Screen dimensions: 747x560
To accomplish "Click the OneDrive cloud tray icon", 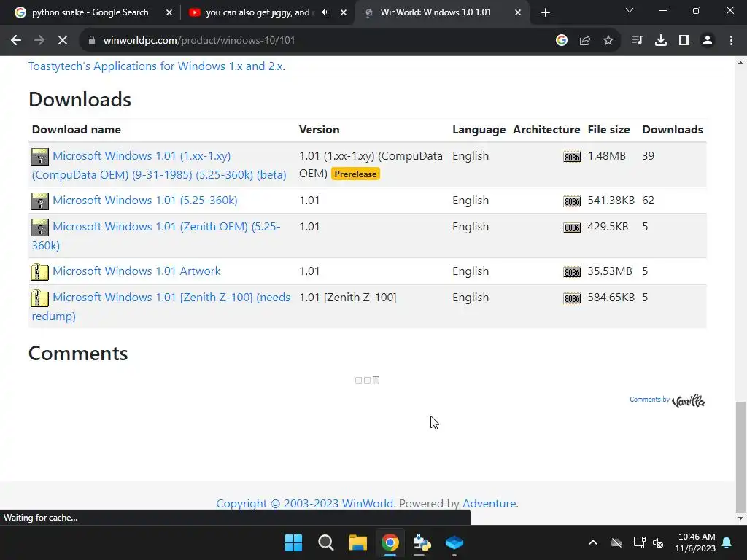I will 616,542.
